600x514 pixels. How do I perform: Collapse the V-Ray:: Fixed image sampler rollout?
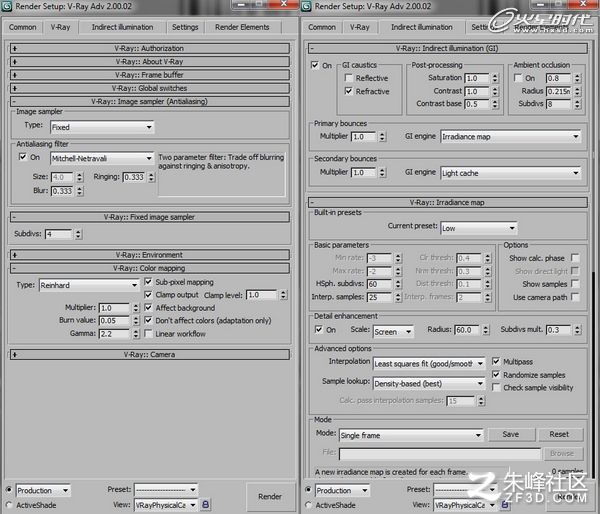pyautogui.click(x=149, y=217)
